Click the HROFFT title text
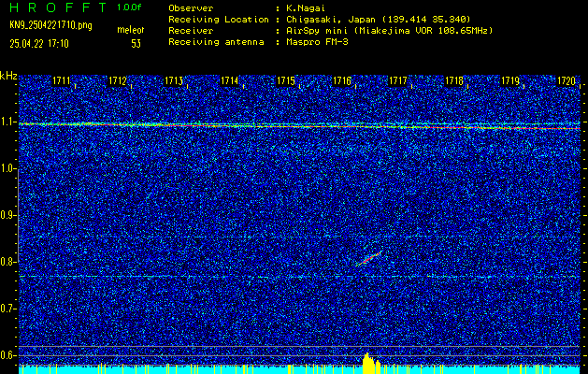This screenshot has height=374, width=588. tap(57, 7)
